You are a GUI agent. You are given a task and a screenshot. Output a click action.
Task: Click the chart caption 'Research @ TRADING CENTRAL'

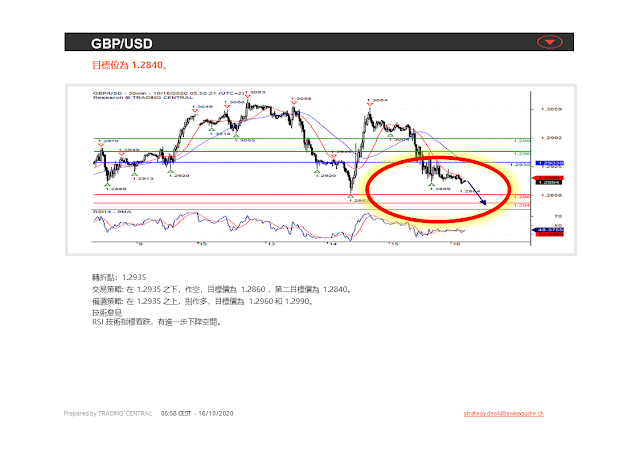click(143, 97)
